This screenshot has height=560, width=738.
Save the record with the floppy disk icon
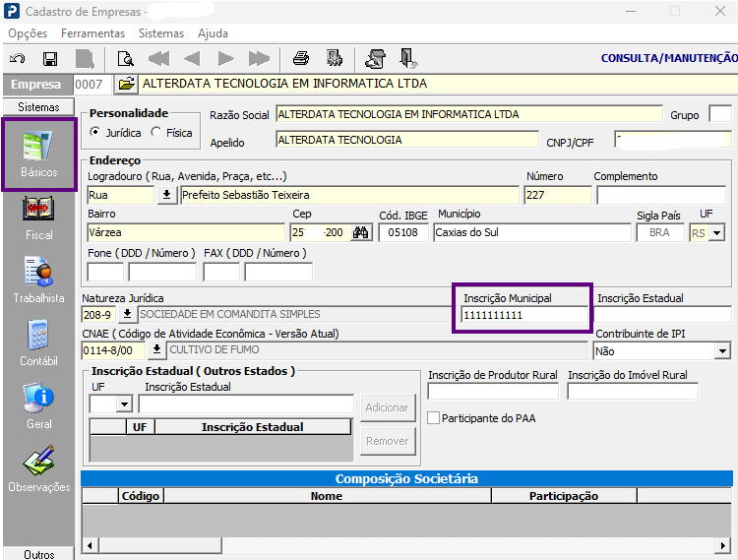click(50, 59)
